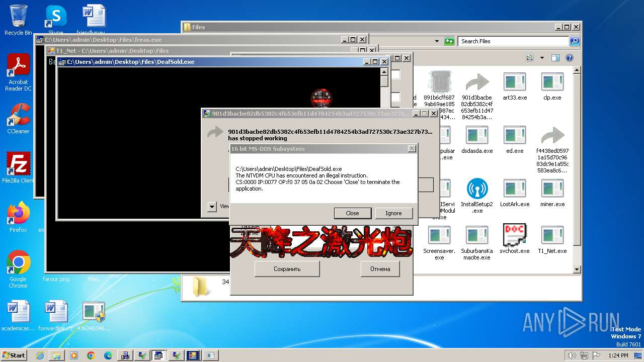Open the Firefox desktop shortcut
Image resolution: width=644 pixels, height=362 pixels.
pos(18,217)
